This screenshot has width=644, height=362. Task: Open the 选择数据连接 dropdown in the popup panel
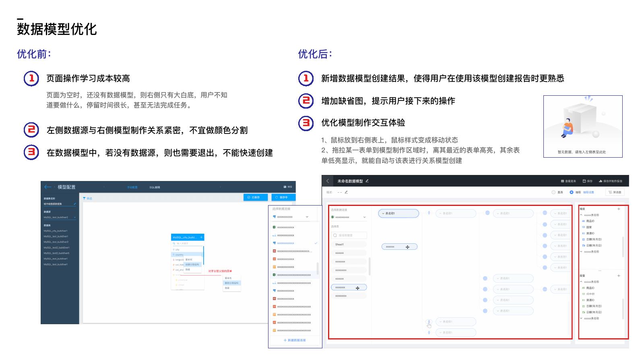pos(291,217)
